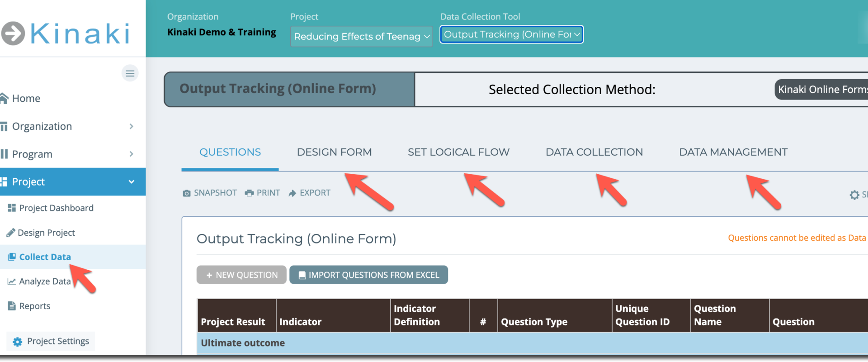Viewport: 868px width, 362px height.
Task: Click the Kinaki wordmark logo
Action: pos(80,33)
